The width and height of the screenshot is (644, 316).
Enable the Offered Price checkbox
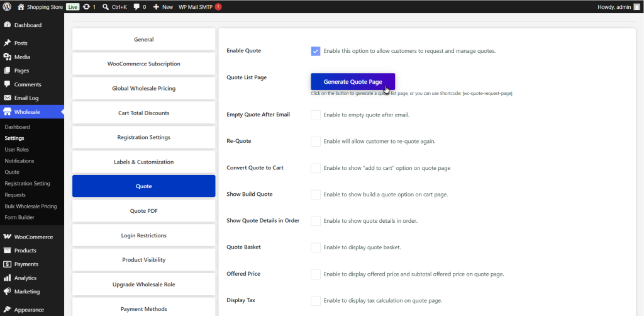316,274
